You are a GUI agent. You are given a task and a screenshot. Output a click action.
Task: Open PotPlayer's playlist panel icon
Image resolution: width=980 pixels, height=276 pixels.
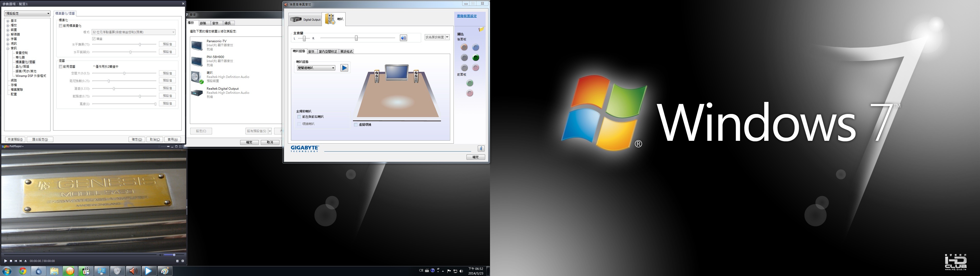(x=177, y=261)
